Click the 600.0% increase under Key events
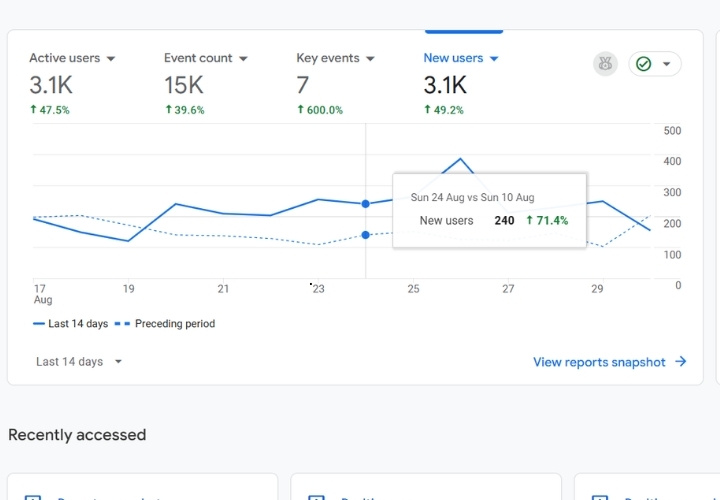 320,110
